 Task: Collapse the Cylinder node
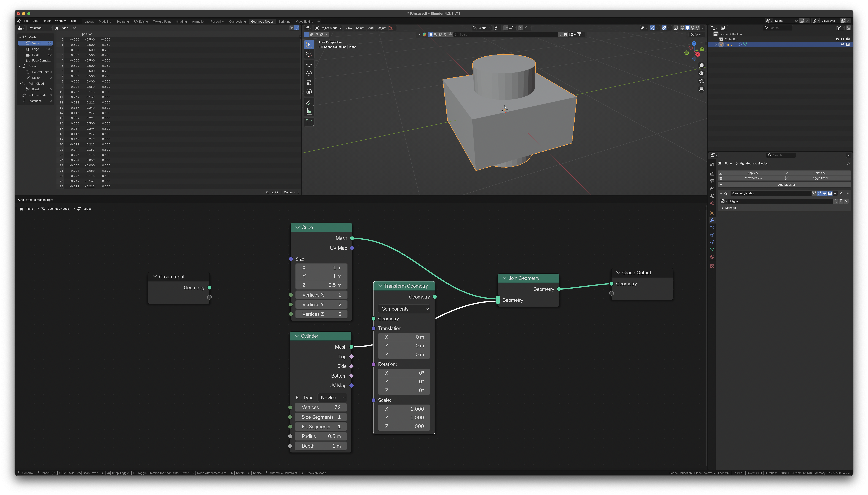click(297, 336)
